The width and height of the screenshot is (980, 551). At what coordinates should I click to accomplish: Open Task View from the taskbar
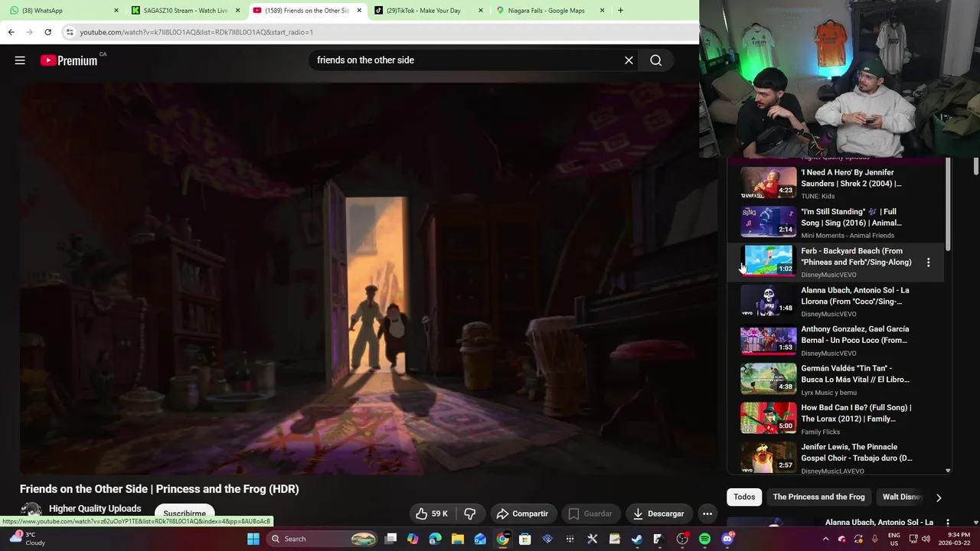pyautogui.click(x=390, y=539)
